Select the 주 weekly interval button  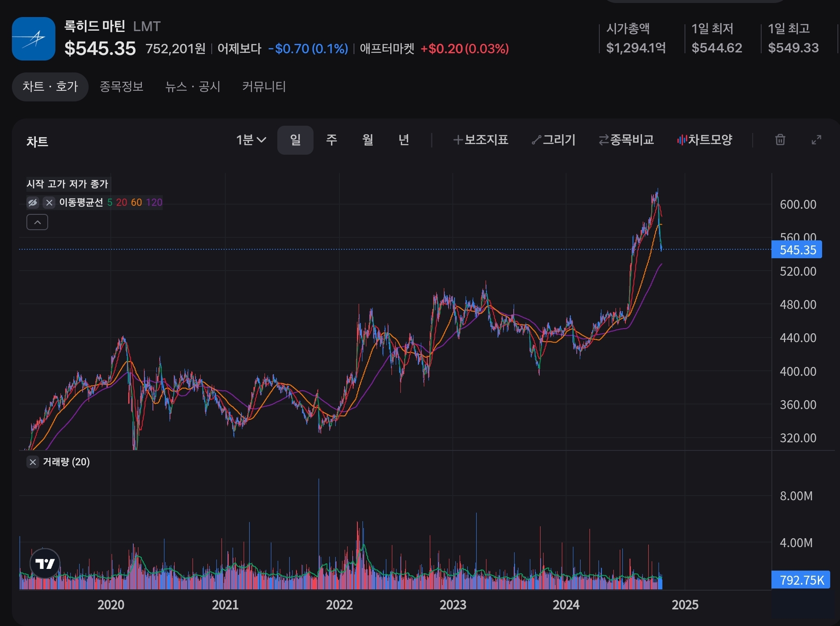(x=331, y=140)
